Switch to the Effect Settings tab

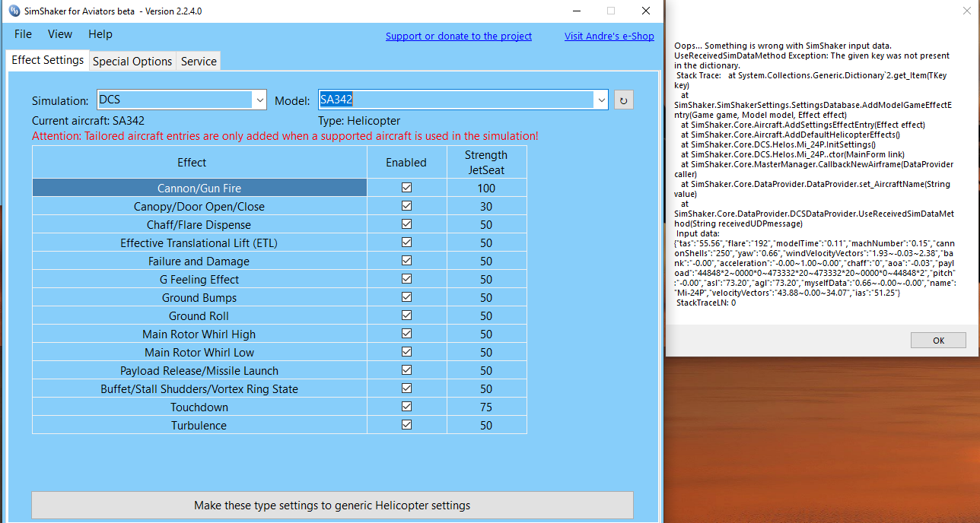(x=48, y=60)
